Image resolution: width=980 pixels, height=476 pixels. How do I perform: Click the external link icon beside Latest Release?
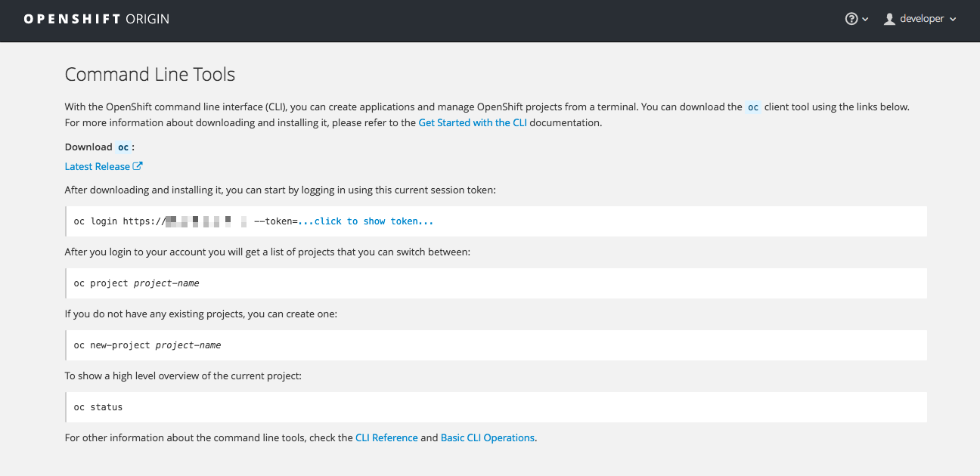[138, 166]
